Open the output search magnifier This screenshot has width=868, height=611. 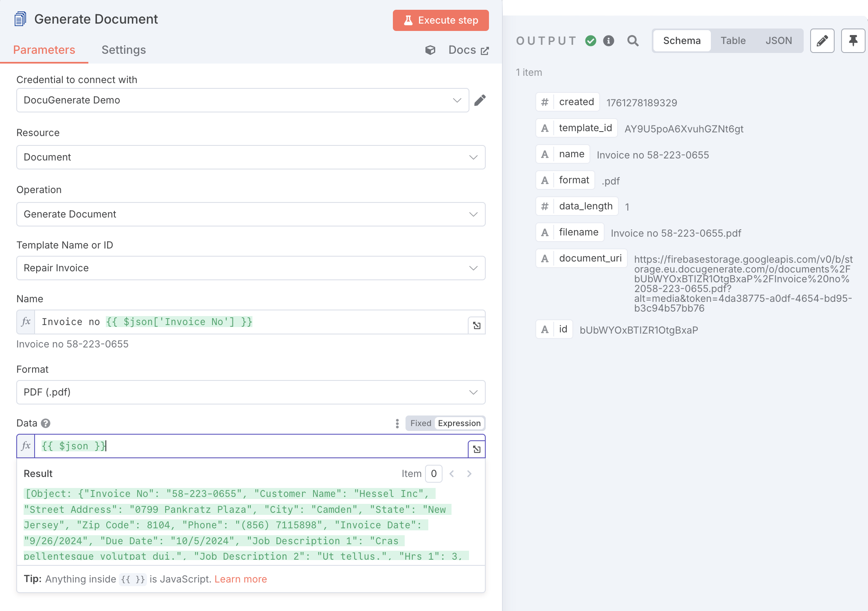click(x=633, y=41)
